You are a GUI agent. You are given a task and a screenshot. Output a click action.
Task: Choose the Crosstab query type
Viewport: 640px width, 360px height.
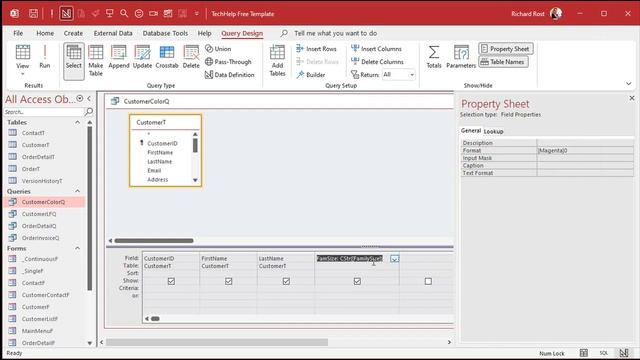point(167,57)
